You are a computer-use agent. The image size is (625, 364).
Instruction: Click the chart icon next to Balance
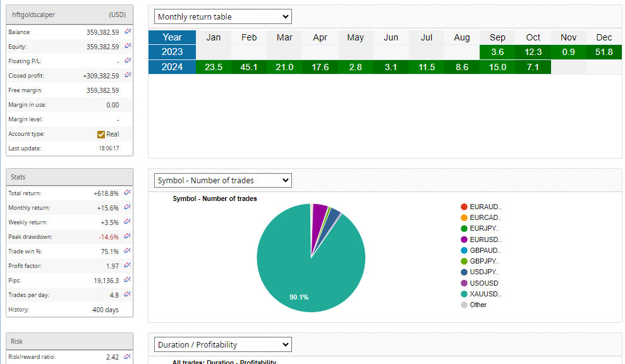click(x=128, y=31)
